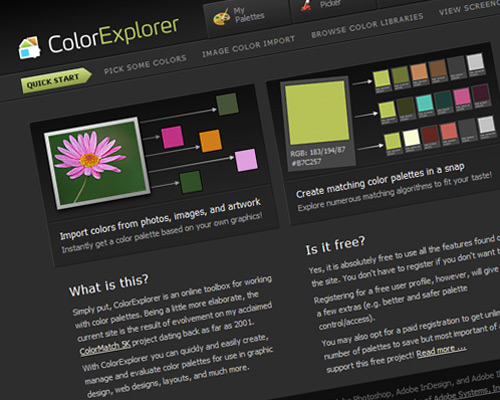
Task: Click 'Create matching color palettes in a snap' heading
Action: pyautogui.click(x=380, y=180)
